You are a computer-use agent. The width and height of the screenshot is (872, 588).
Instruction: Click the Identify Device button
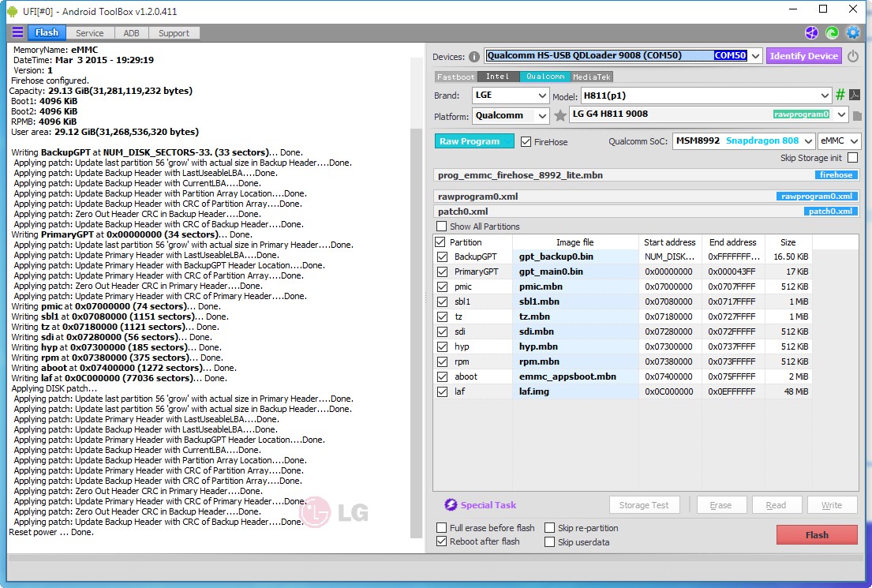[x=803, y=55]
